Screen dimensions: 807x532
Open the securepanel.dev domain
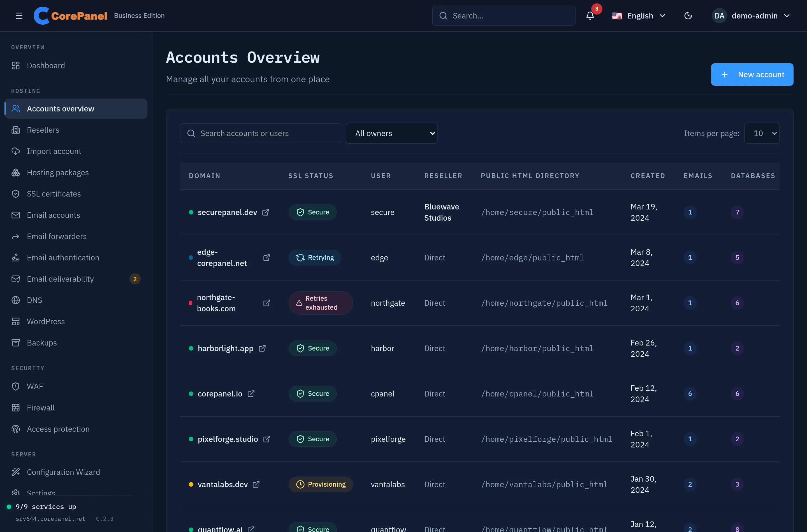[227, 212]
